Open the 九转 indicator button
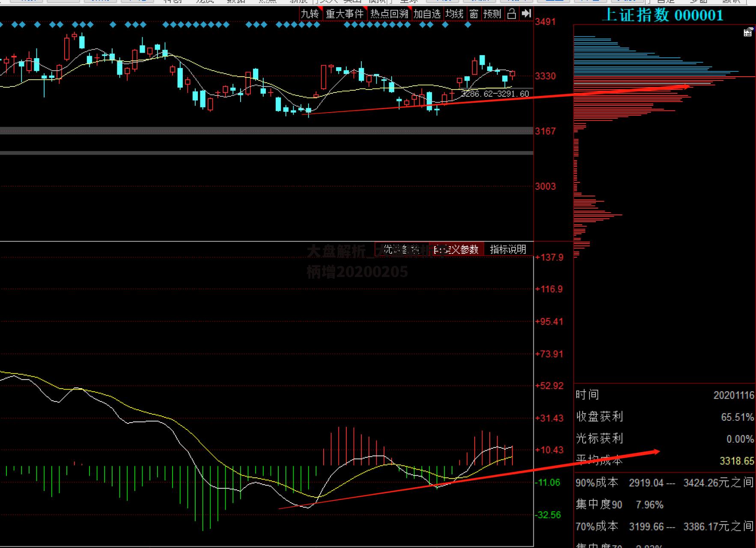 310,14
